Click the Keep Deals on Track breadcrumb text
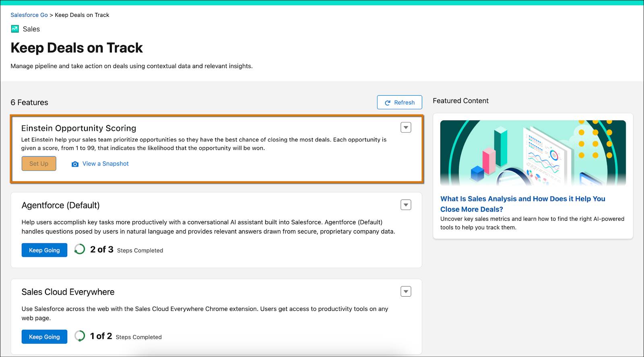644x357 pixels. click(x=82, y=15)
